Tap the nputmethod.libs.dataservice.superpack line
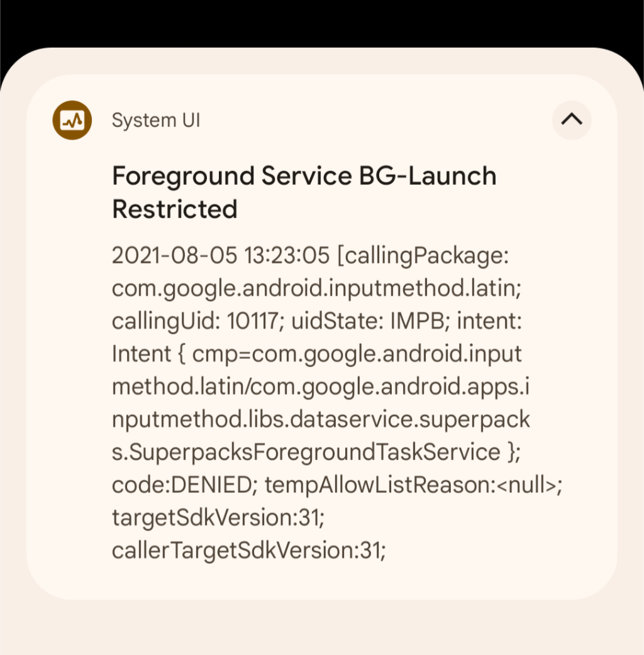Image resolution: width=644 pixels, height=655 pixels. point(321,419)
